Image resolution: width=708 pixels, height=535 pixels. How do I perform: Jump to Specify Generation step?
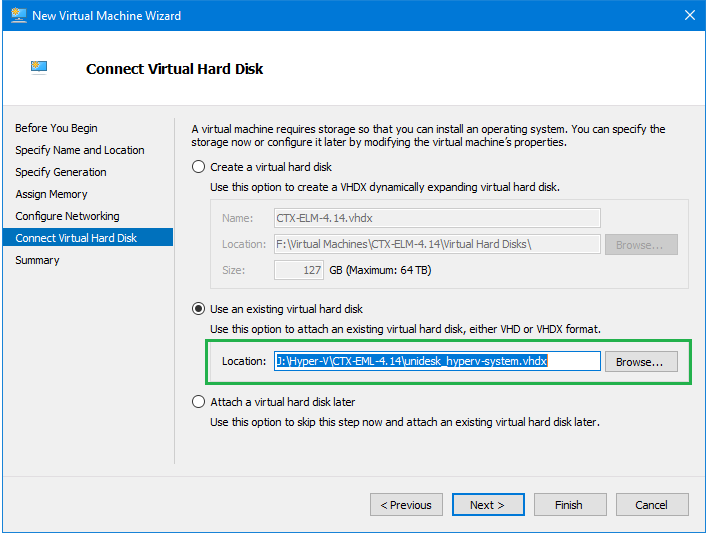tap(61, 172)
